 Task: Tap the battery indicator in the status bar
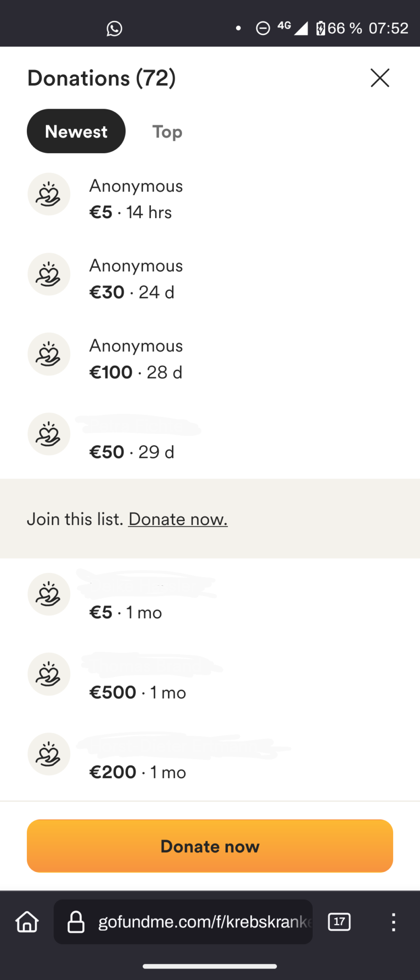point(320,29)
